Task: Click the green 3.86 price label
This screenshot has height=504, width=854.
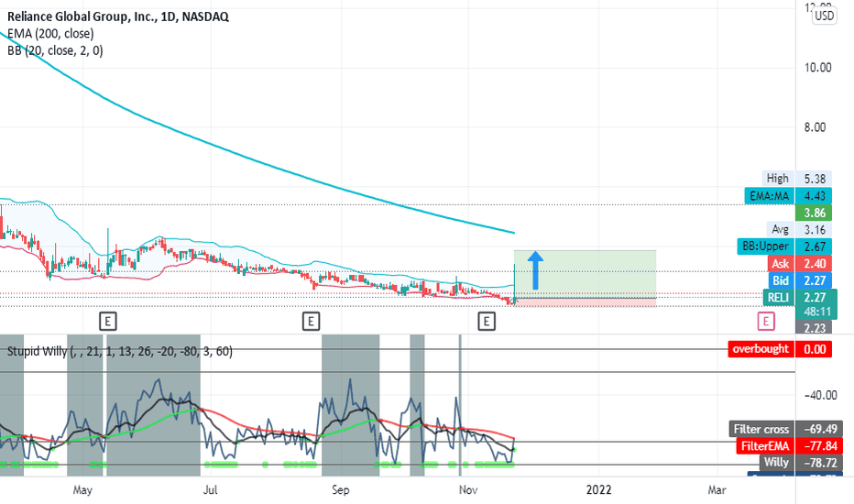Action: (x=814, y=213)
